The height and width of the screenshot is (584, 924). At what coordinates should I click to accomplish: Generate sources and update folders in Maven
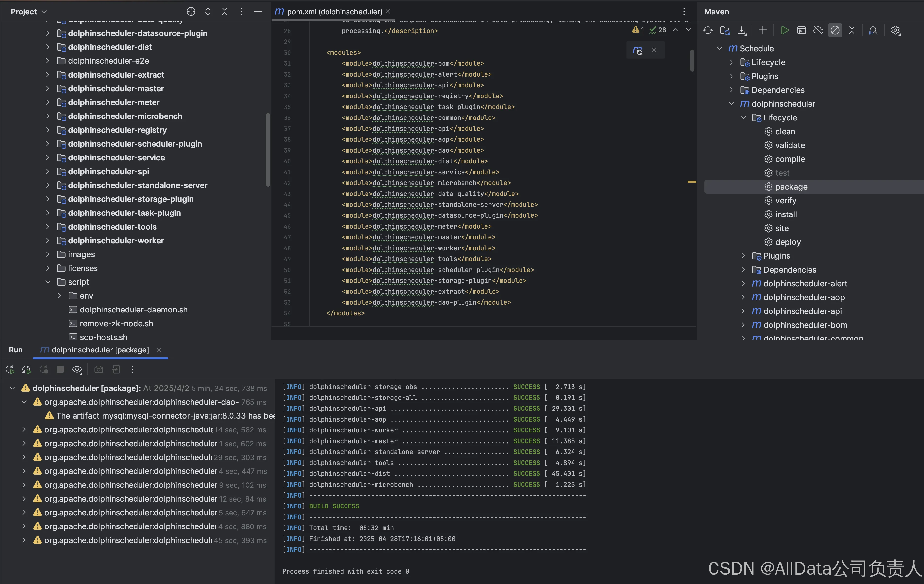point(724,30)
